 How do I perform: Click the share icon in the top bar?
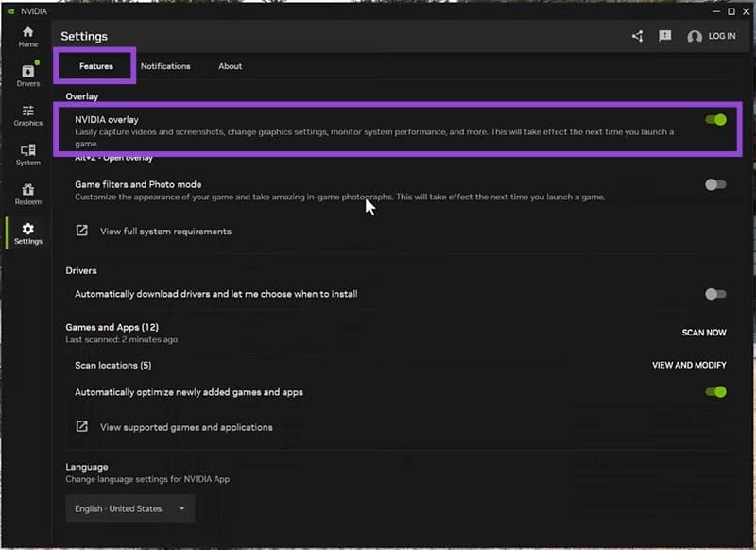point(638,36)
